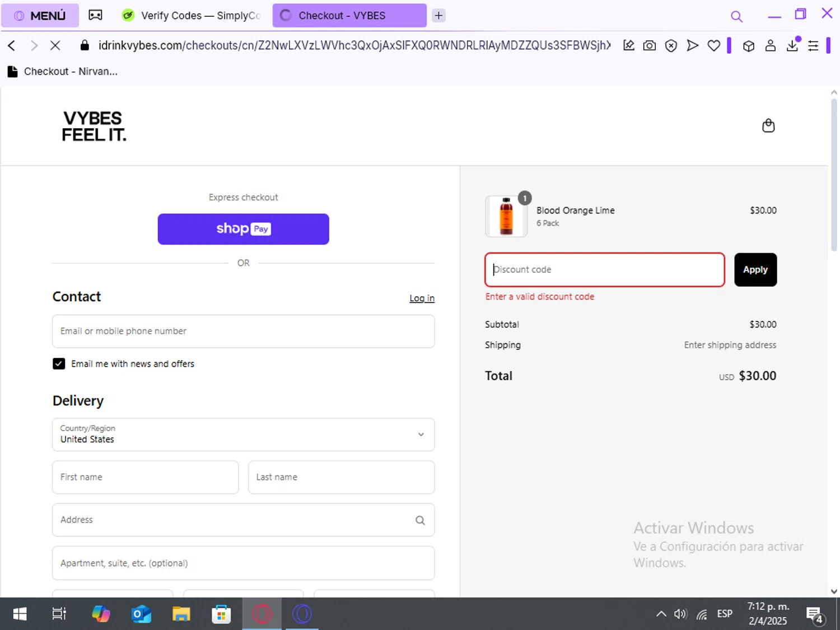The height and width of the screenshot is (630, 840).
Task: Open the ad blocker shield icon
Action: tap(671, 45)
